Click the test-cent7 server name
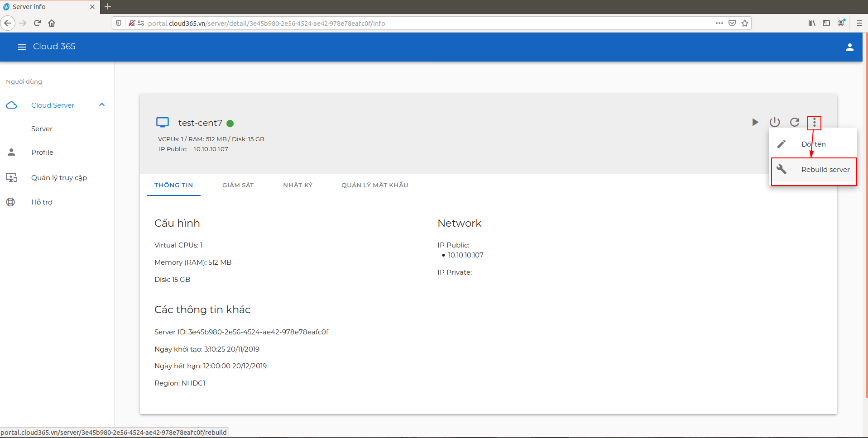 pyautogui.click(x=200, y=123)
